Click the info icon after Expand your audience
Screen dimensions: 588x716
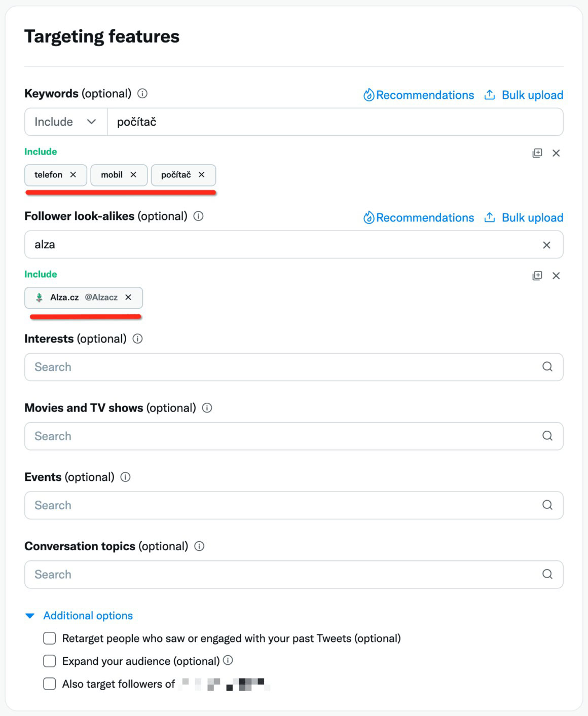click(x=228, y=661)
